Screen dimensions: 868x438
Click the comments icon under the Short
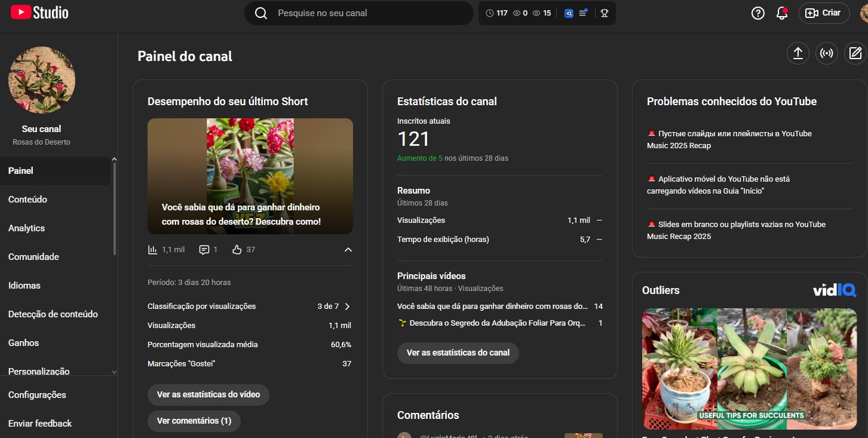pyautogui.click(x=204, y=250)
